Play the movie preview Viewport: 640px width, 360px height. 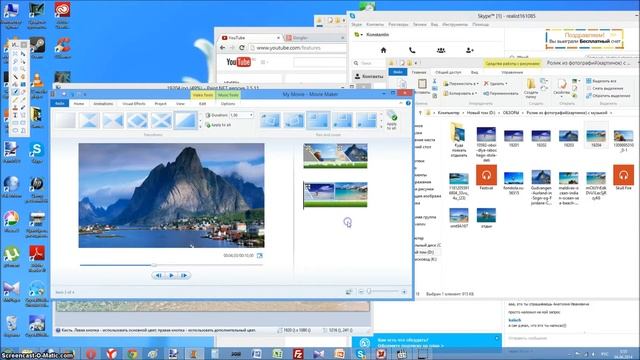pyautogui.click(x=171, y=276)
